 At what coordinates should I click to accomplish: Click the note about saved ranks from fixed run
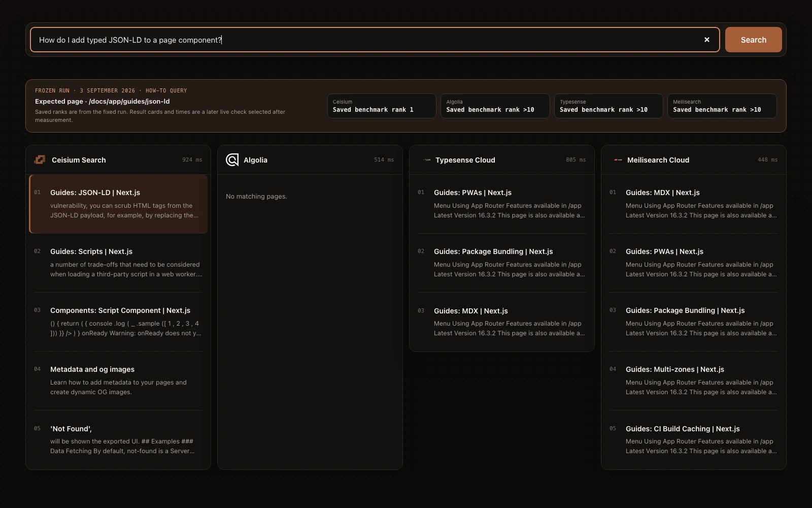[x=160, y=116]
